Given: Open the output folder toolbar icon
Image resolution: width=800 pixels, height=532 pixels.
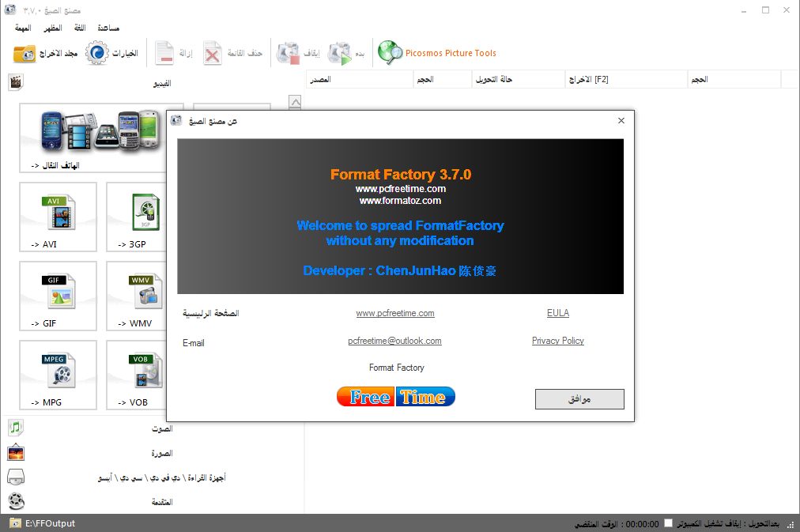Looking at the screenshot, I should (x=25, y=53).
